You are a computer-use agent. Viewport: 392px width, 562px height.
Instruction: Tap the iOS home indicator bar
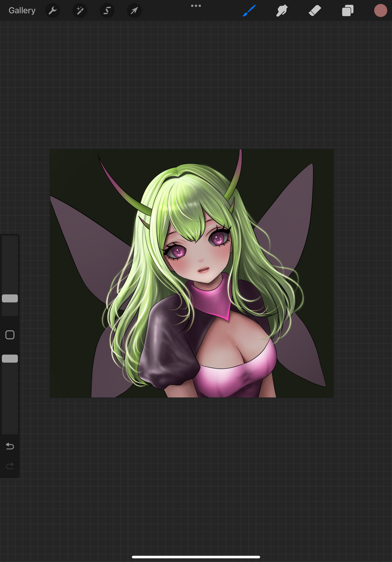(196, 557)
